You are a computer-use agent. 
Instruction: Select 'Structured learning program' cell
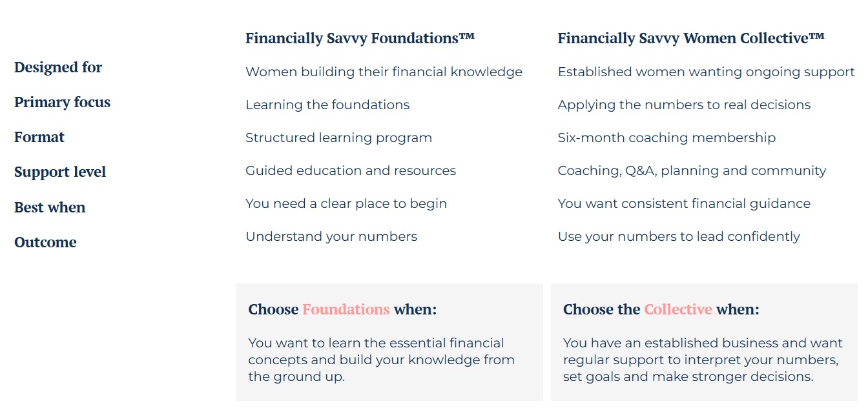(338, 138)
